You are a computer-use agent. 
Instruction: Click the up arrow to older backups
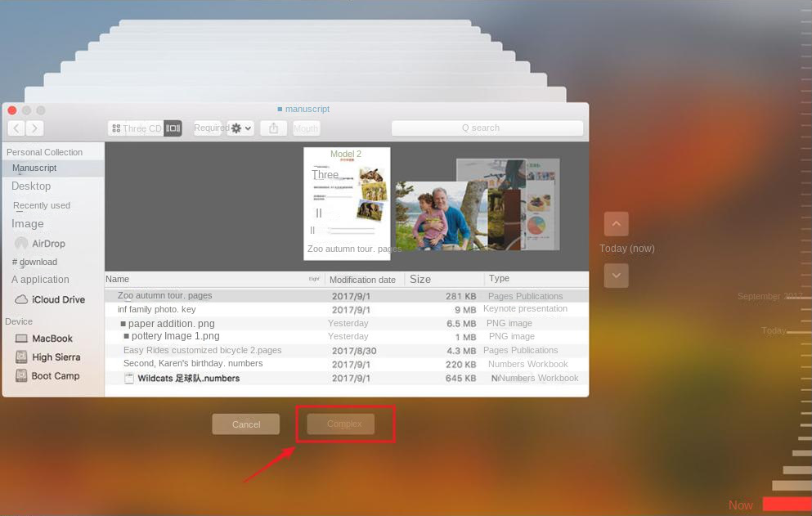(x=616, y=223)
